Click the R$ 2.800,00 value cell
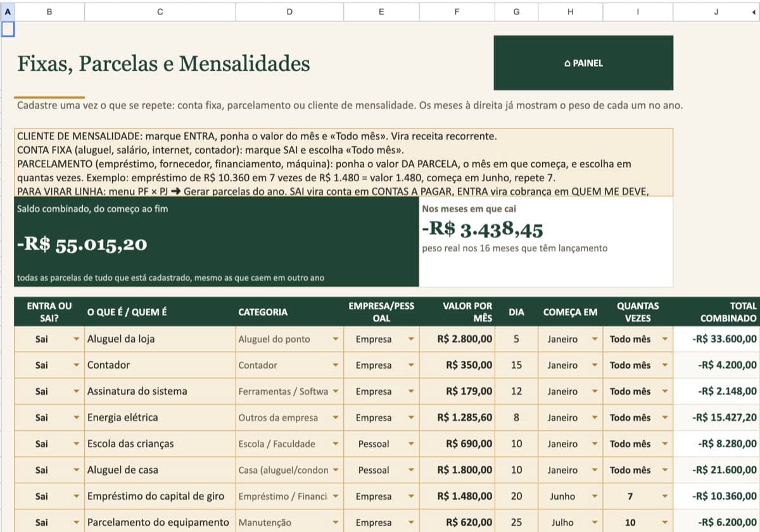The width and height of the screenshot is (760, 532). pos(457,339)
